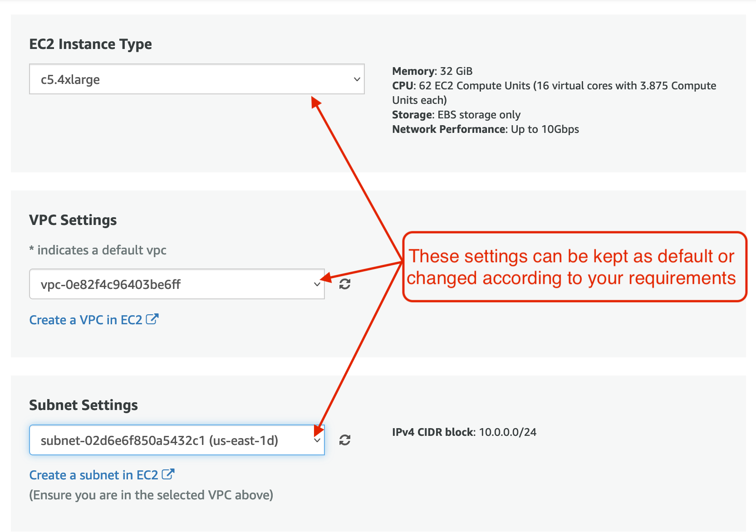The width and height of the screenshot is (756, 532).
Task: Click the Network Performance: Up to 10Gbps line
Action: [x=485, y=129]
